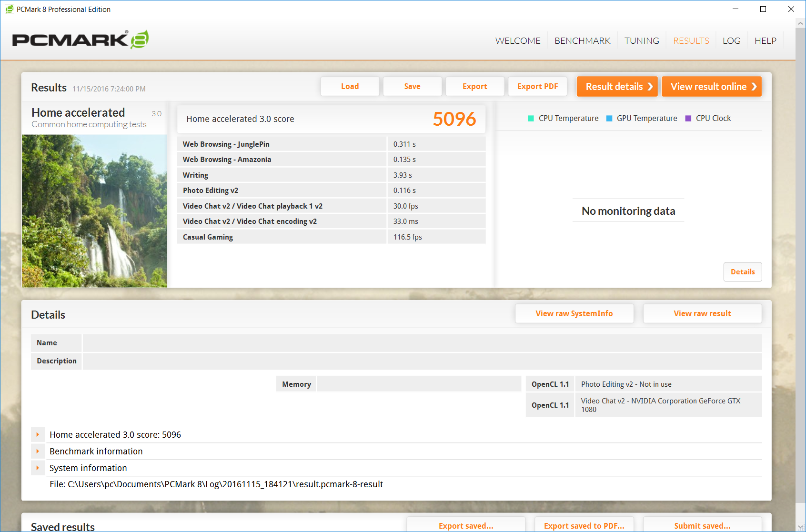Click the Memory value field
This screenshot has width=806, height=532.
click(x=419, y=384)
